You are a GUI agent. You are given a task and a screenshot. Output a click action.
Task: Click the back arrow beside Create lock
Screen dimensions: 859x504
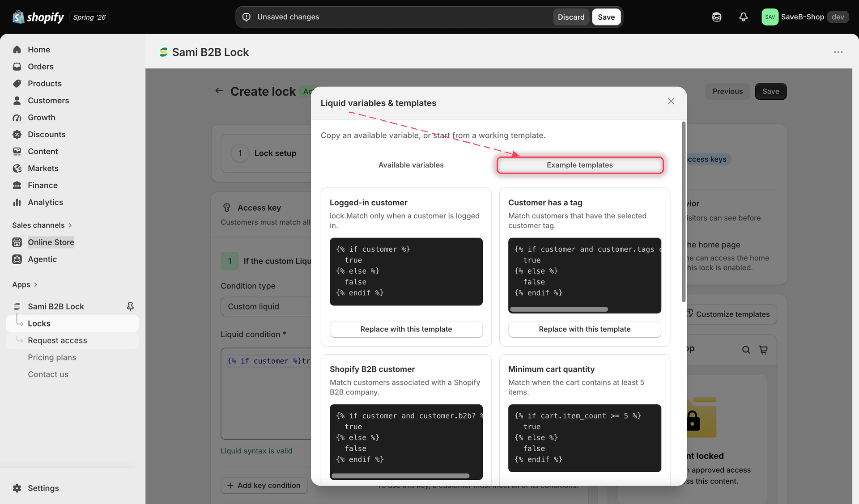tap(219, 91)
